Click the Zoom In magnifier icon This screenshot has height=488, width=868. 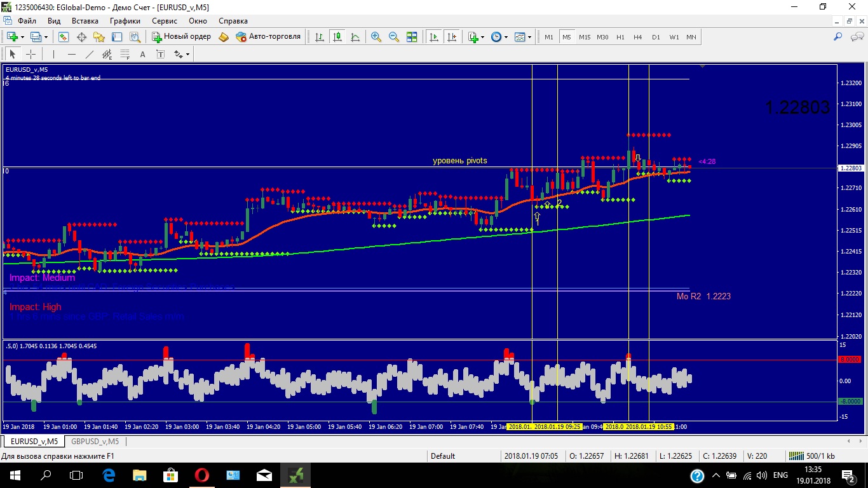pyautogui.click(x=376, y=37)
